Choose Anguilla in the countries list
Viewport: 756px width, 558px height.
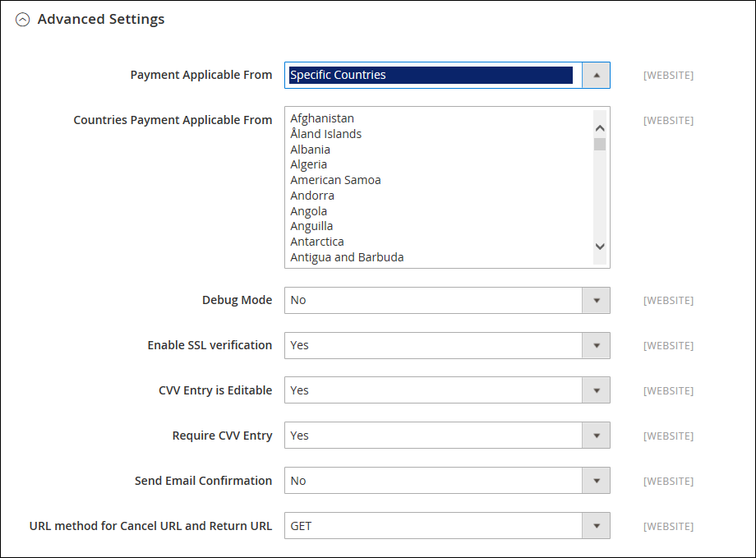(311, 226)
